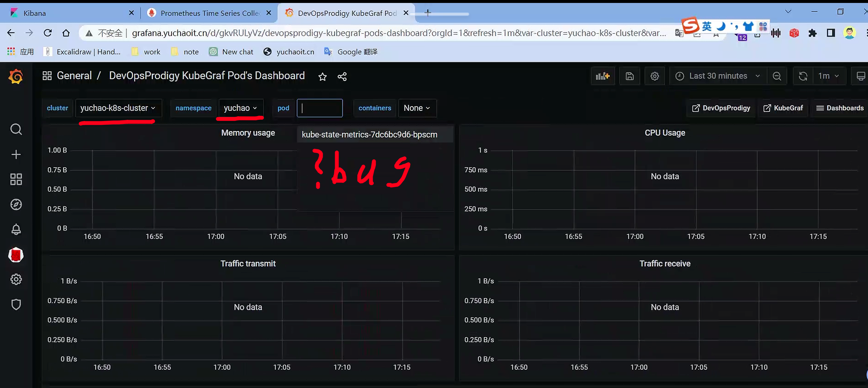Click the Create plus icon in sidebar
The width and height of the screenshot is (868, 388).
pos(16,155)
